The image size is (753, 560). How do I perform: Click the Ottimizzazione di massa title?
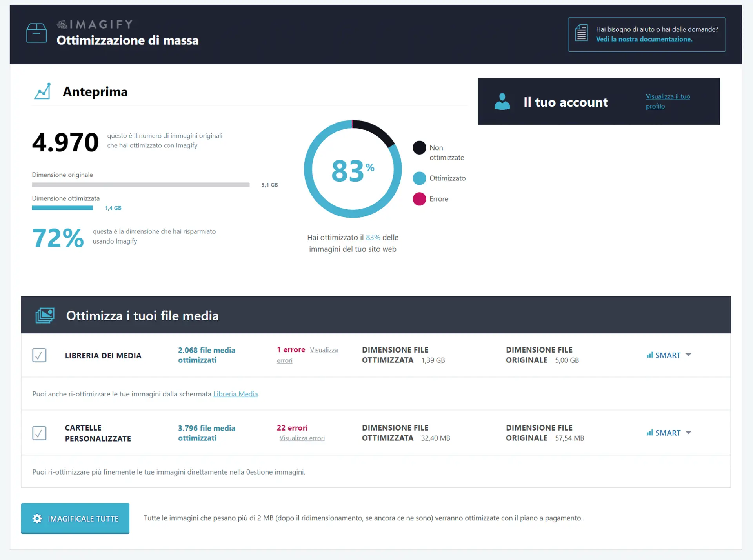127,40
